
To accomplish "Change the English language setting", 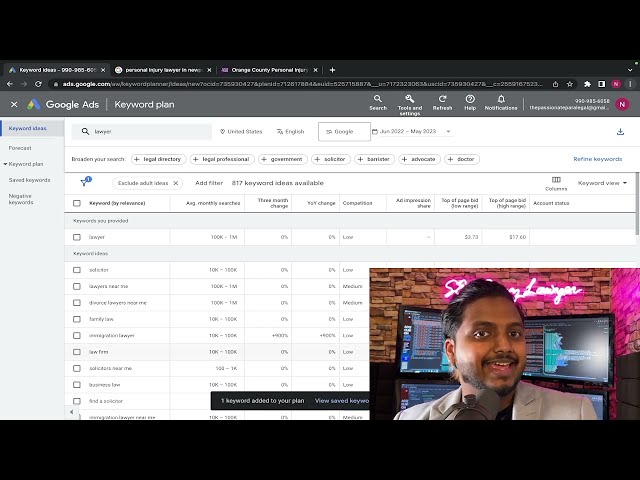I will (290, 131).
